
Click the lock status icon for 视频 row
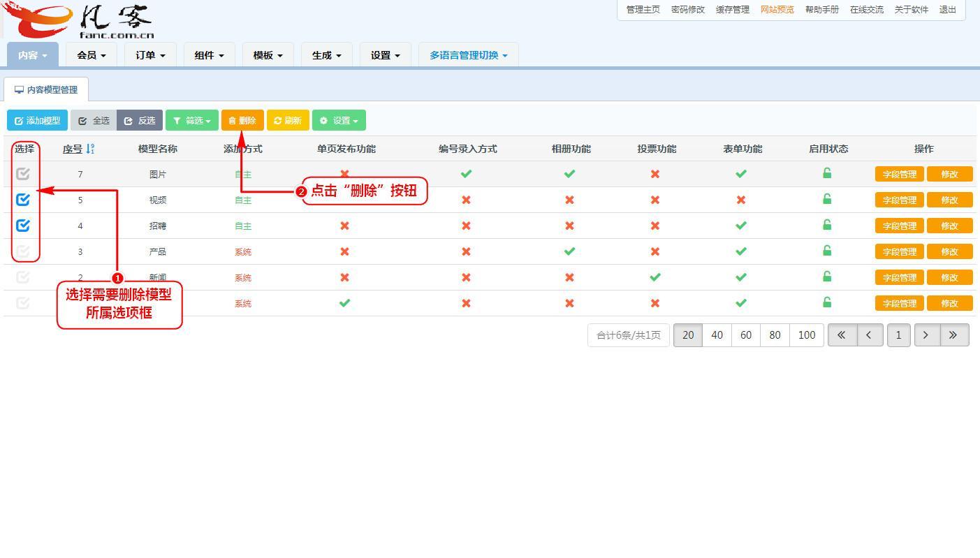pyautogui.click(x=827, y=199)
